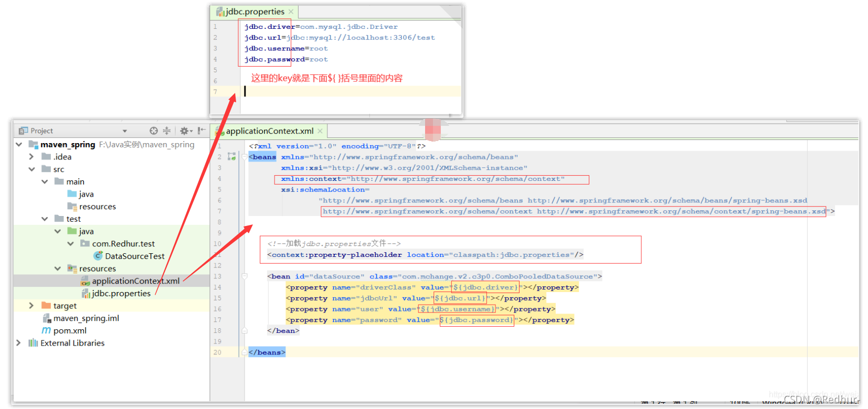The width and height of the screenshot is (868, 409).
Task: Click the orange target folder icon
Action: 46,306
